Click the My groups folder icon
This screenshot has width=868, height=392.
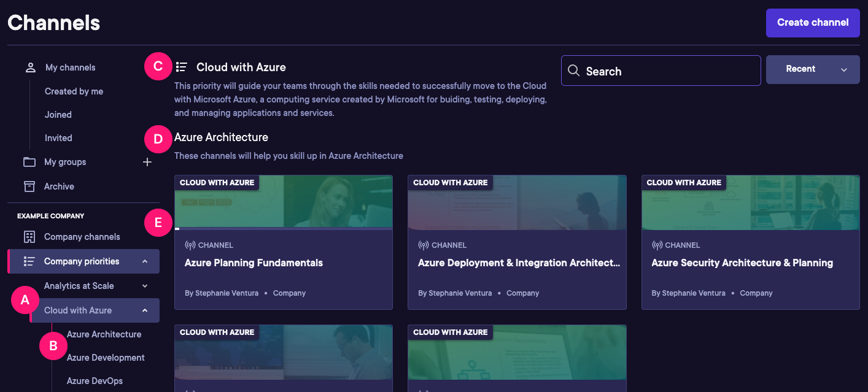[31, 161]
